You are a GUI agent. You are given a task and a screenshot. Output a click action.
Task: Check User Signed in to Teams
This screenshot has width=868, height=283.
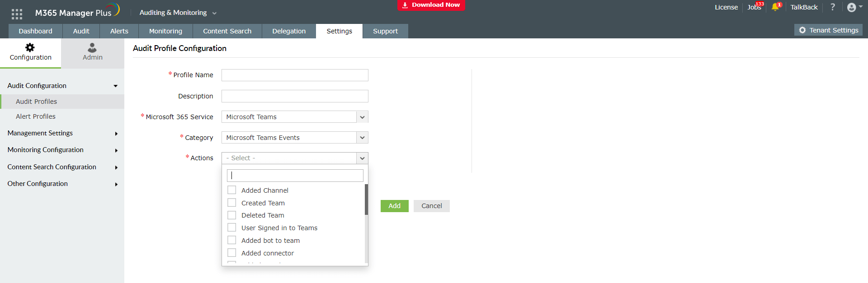click(x=232, y=227)
